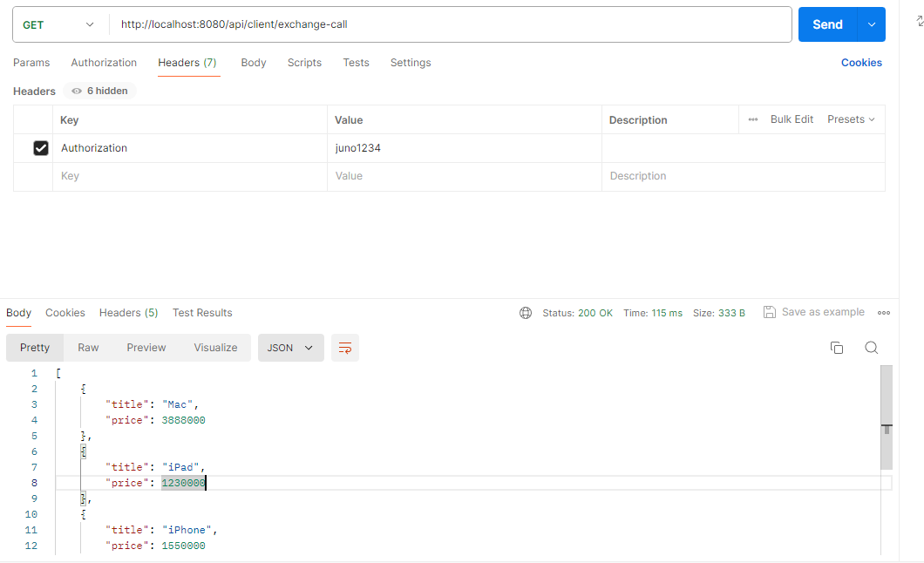The height and width of the screenshot is (563, 924).
Task: Click the Cookies link
Action: pyautogui.click(x=861, y=63)
